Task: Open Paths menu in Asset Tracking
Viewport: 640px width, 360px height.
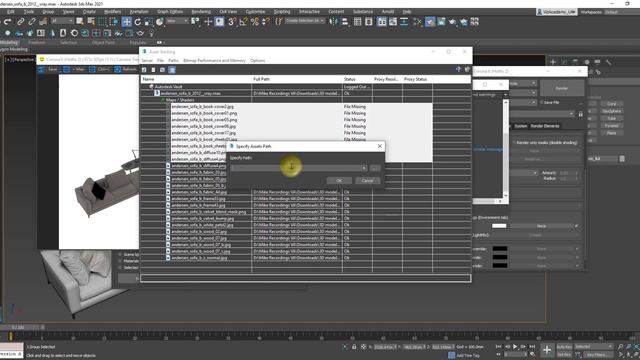Action: [x=173, y=60]
